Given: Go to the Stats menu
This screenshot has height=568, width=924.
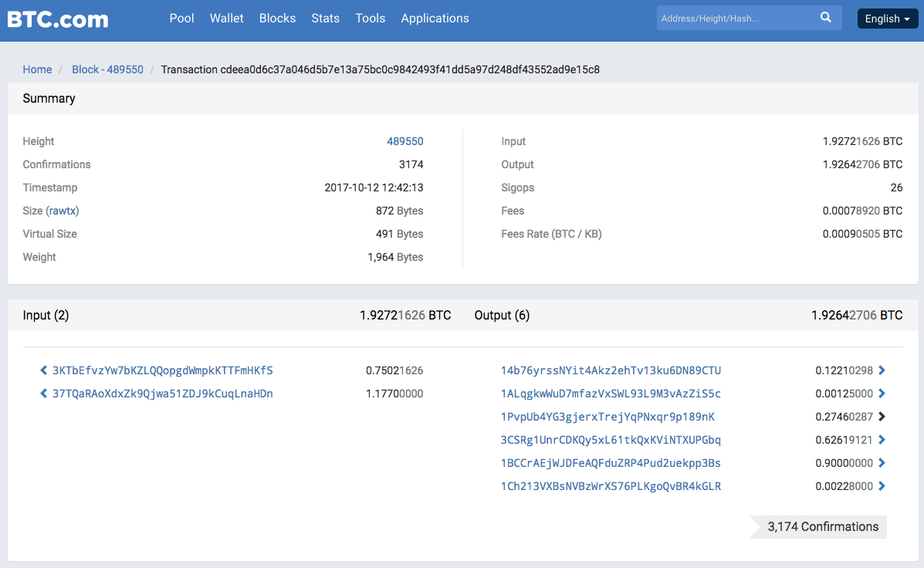Looking at the screenshot, I should point(325,18).
